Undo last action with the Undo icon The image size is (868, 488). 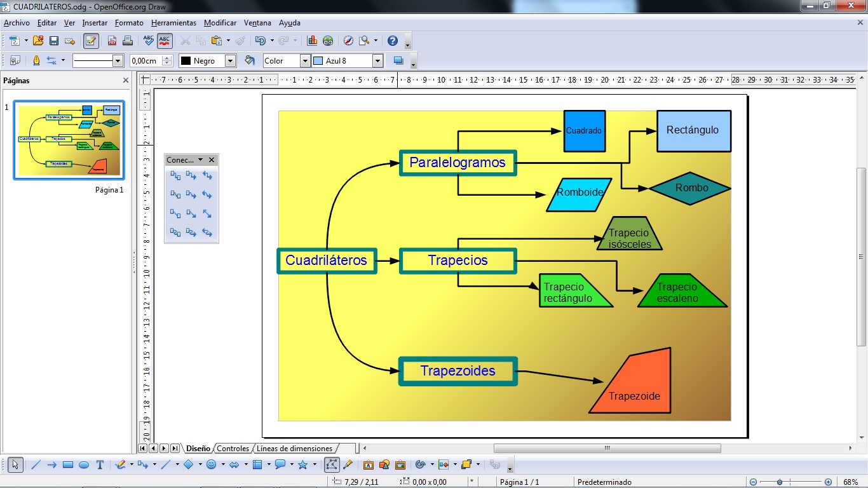[x=260, y=41]
